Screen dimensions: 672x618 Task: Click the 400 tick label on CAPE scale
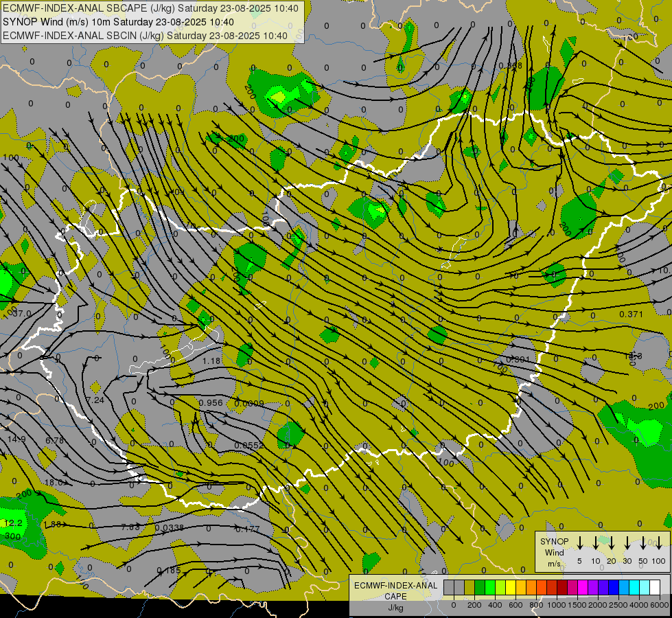tap(495, 605)
